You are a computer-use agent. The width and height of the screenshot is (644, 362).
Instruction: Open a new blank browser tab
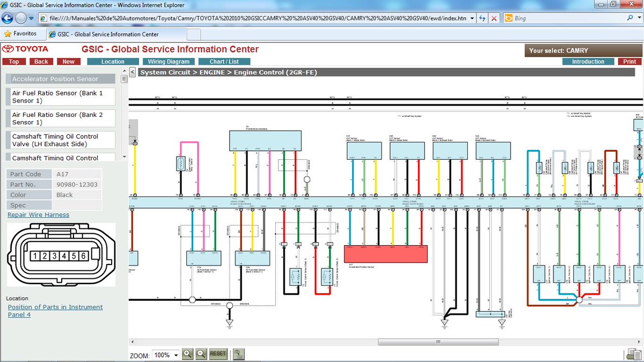tap(193, 34)
